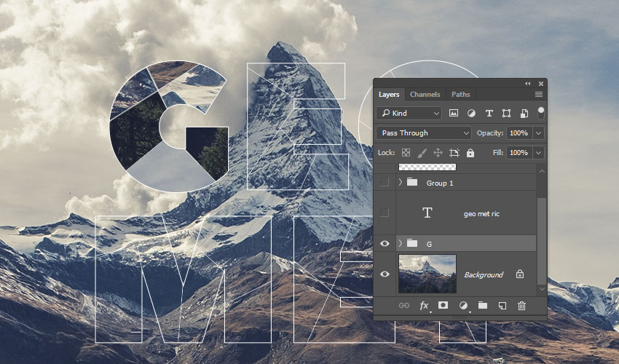Open the Opacity slider dropdown arrow
The height and width of the screenshot is (364, 619).
click(538, 133)
